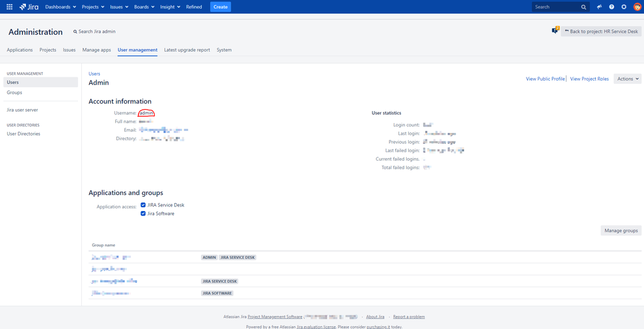Image resolution: width=644 pixels, height=329 pixels.
Task: Open View Project Roles link
Action: (589, 79)
